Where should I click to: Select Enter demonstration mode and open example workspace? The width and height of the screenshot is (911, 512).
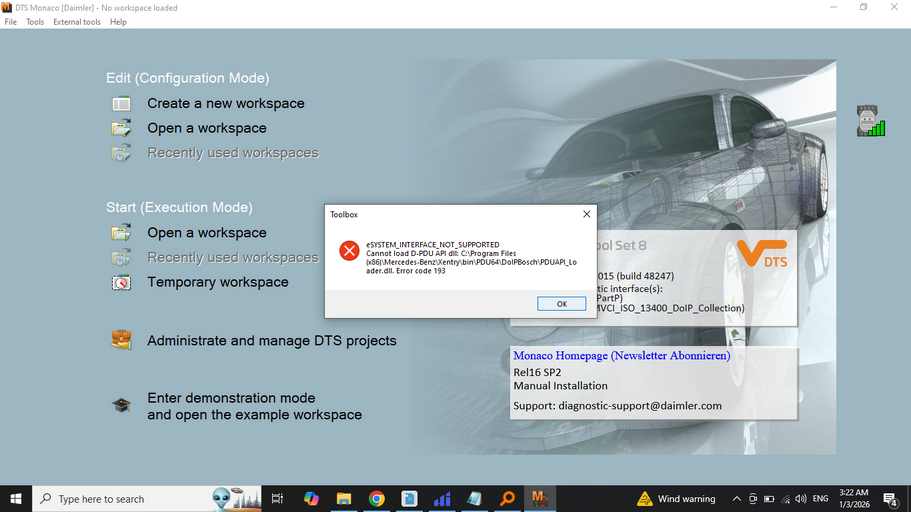[254, 406]
